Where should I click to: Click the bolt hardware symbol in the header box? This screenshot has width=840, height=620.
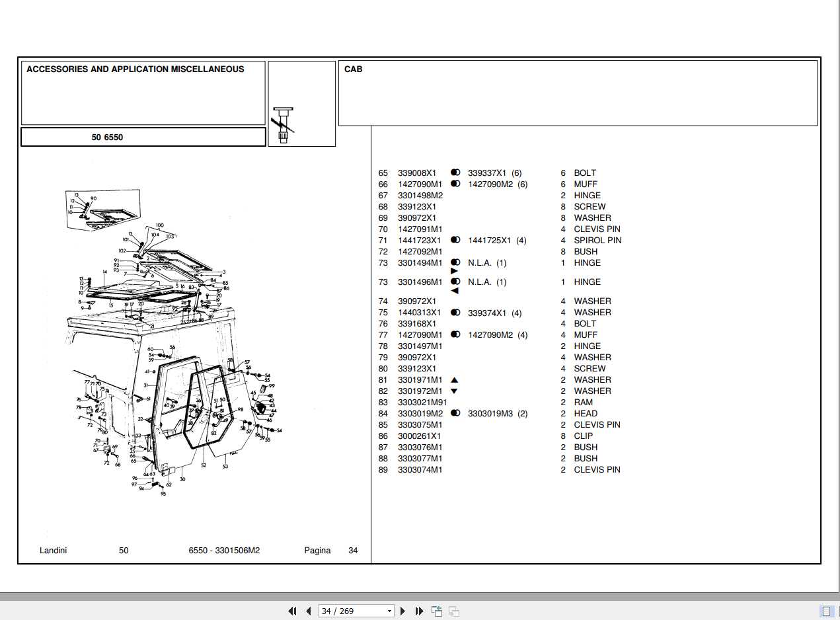[x=282, y=119]
